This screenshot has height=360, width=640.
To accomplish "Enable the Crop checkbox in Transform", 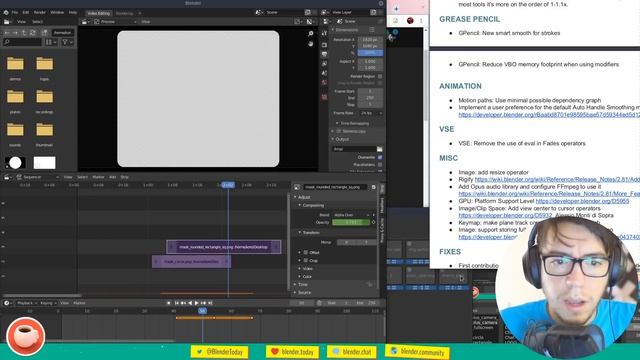I will 305,260.
